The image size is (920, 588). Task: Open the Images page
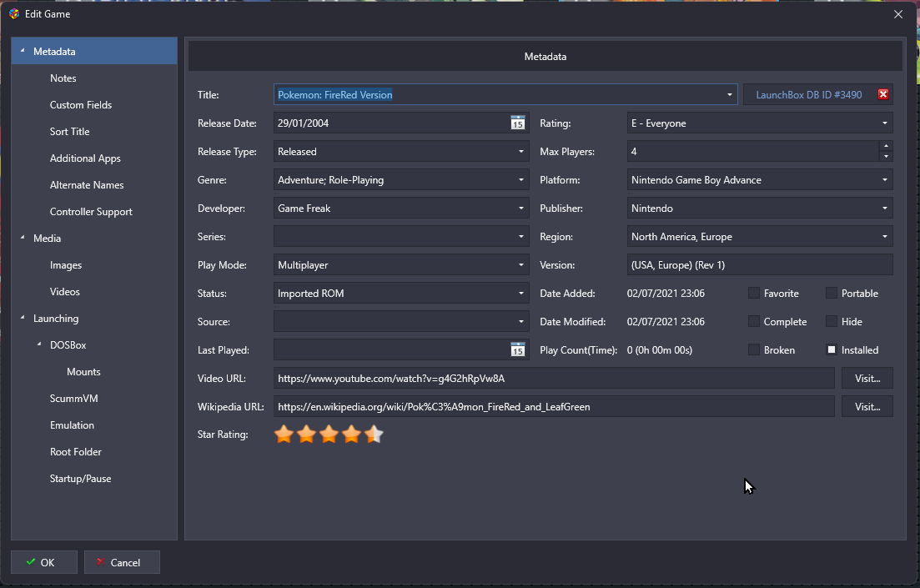pos(66,265)
